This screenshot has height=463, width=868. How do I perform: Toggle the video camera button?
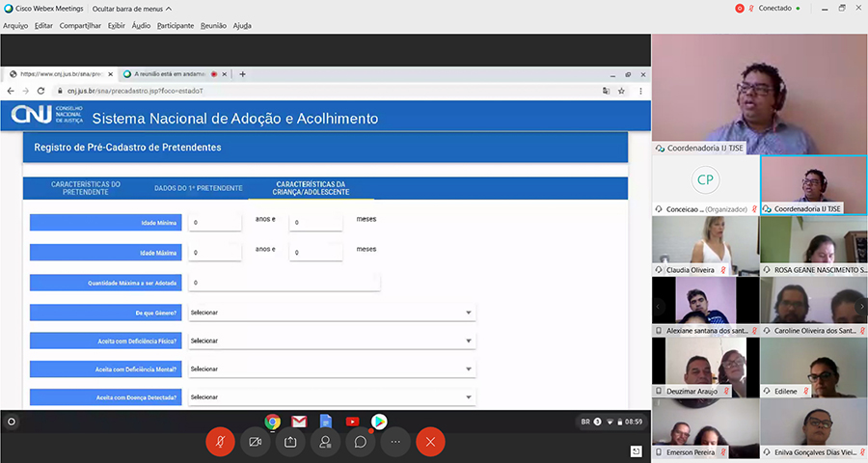click(x=256, y=441)
